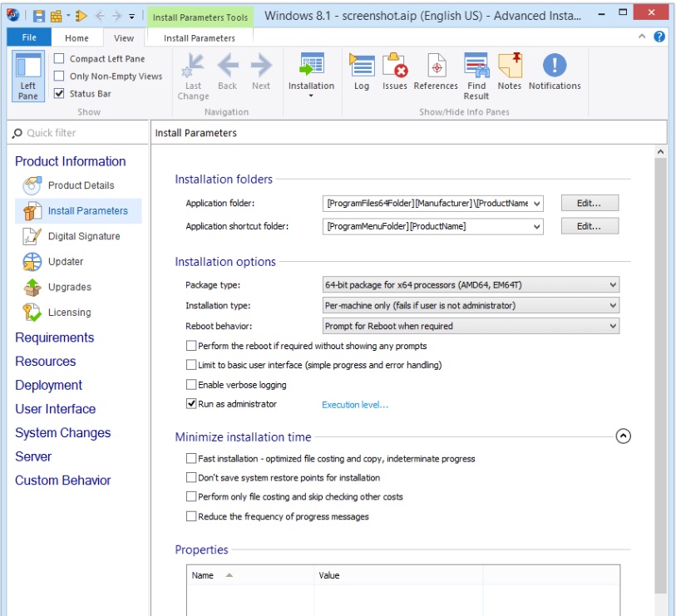The width and height of the screenshot is (676, 616).
Task: Click in the Quick filter search field
Action: (78, 133)
